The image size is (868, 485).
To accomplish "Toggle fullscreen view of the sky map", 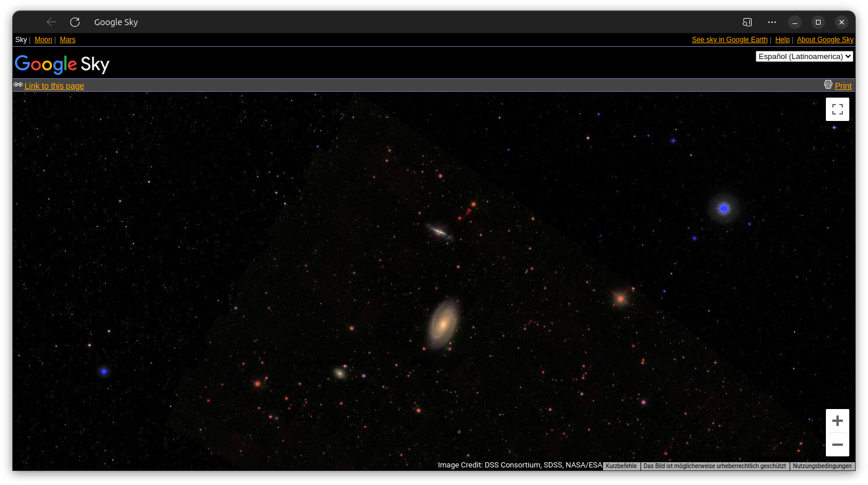I will tap(837, 109).
